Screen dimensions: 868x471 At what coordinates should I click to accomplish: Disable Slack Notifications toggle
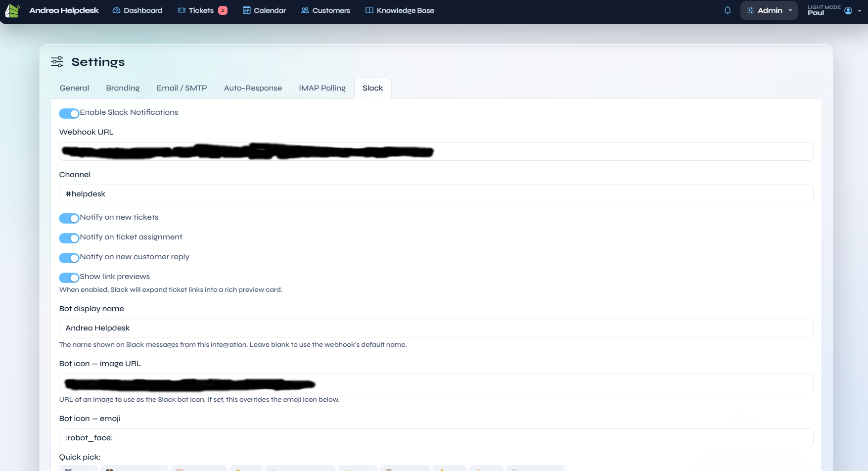69,113
